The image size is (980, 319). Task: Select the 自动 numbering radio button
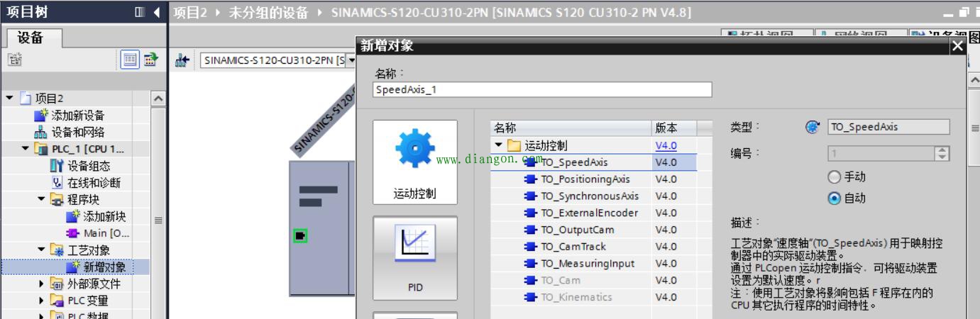pyautogui.click(x=835, y=198)
